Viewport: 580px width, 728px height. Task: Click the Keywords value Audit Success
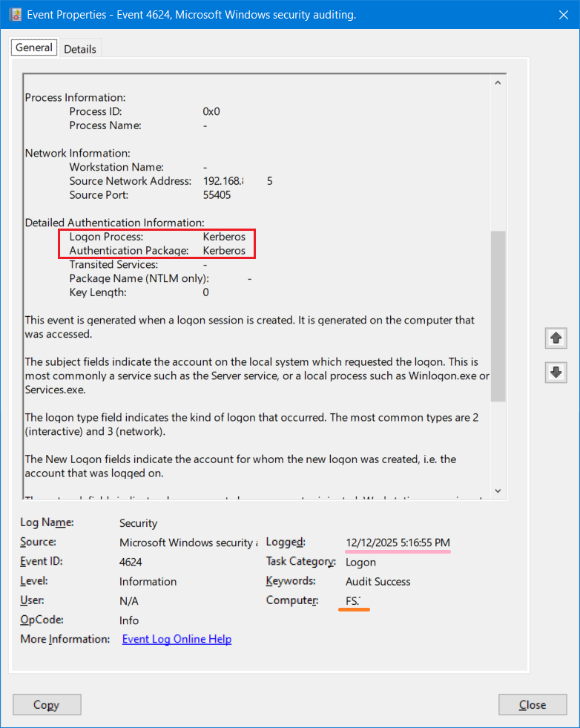[378, 582]
